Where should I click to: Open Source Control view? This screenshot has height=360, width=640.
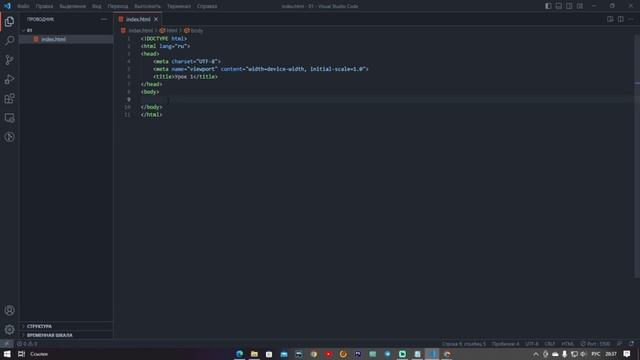(x=9, y=60)
